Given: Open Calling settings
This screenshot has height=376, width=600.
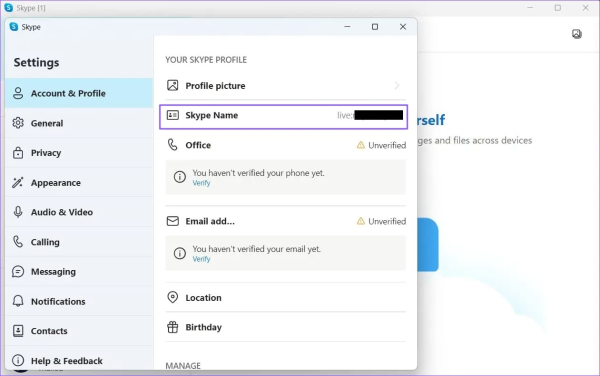Looking at the screenshot, I should click(79, 242).
